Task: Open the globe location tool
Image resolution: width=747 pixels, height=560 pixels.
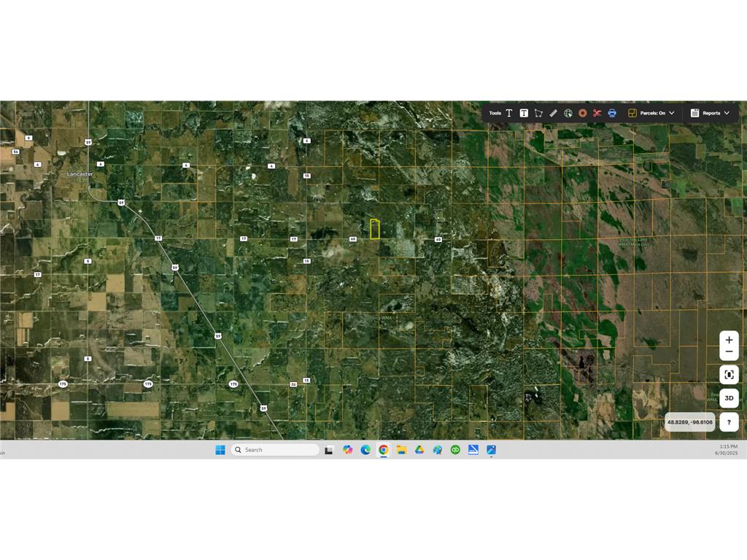Action: (568, 113)
